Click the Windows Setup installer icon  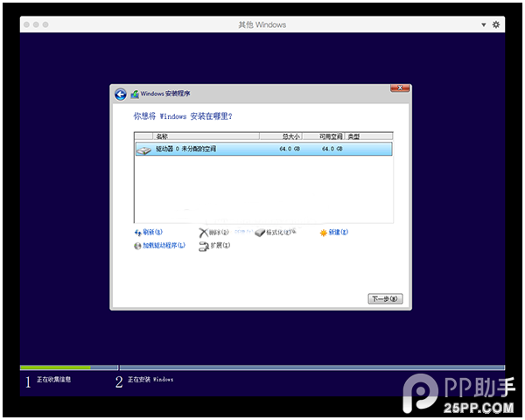pyautogui.click(x=135, y=94)
